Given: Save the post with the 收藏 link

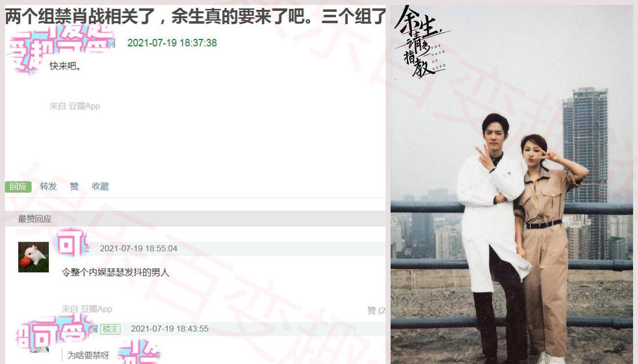Looking at the screenshot, I should (x=100, y=186).
